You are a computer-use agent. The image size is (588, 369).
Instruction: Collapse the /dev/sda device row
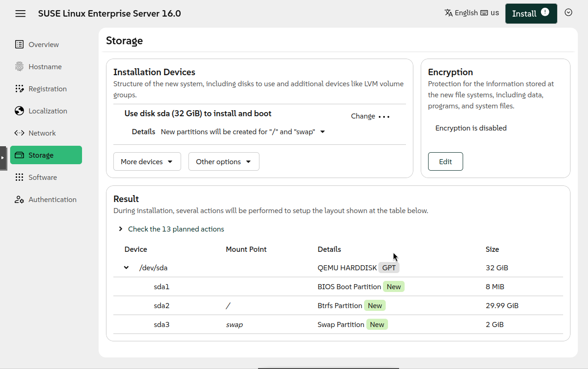click(126, 268)
